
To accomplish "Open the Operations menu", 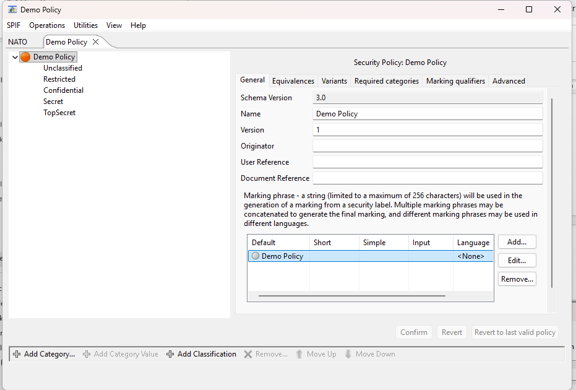I will click(47, 25).
